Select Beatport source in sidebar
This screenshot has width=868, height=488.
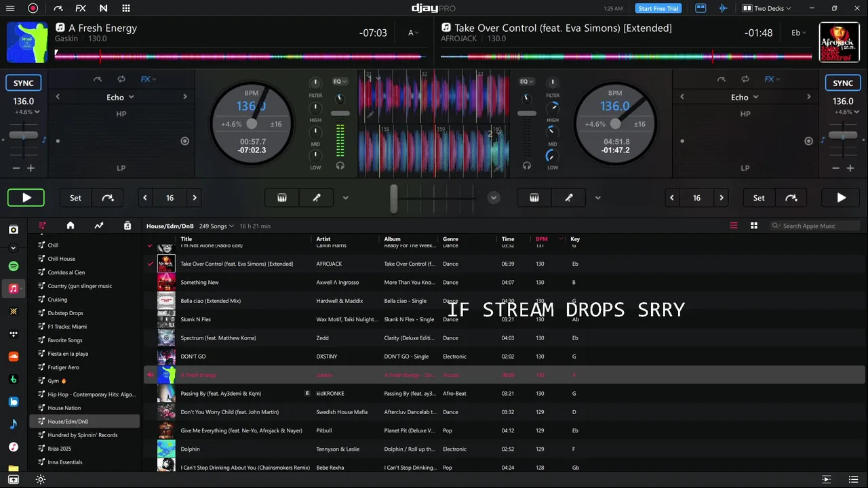(x=14, y=379)
